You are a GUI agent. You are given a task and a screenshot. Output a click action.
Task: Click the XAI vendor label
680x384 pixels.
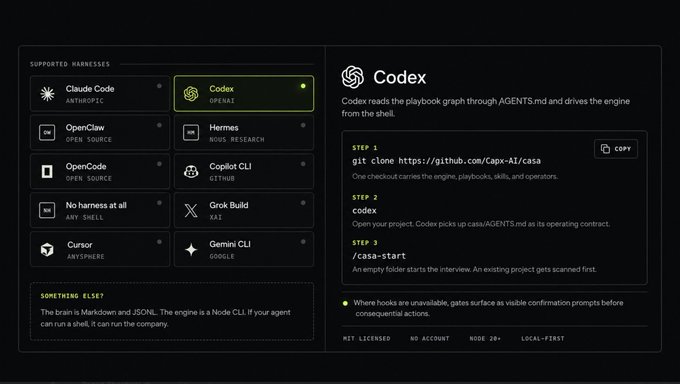[x=216, y=217]
